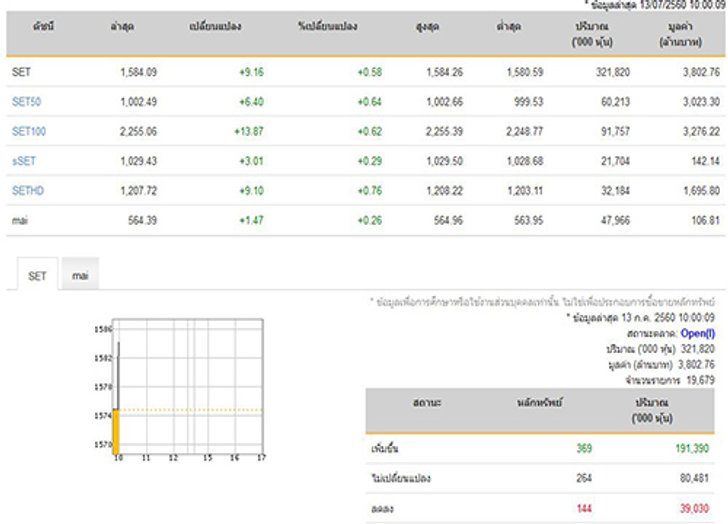Image resolution: width=728 pixels, height=524 pixels.
Task: Select sSET volume 21,704
Action: click(x=615, y=161)
